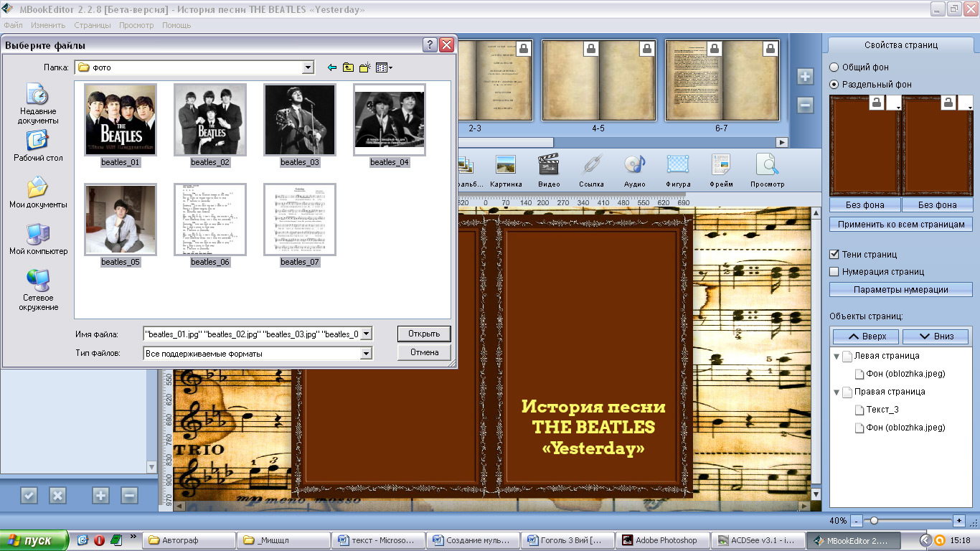980x551 pixels.
Task: Click the checkmark confirm button bottom-left panel
Action: pos(29,495)
